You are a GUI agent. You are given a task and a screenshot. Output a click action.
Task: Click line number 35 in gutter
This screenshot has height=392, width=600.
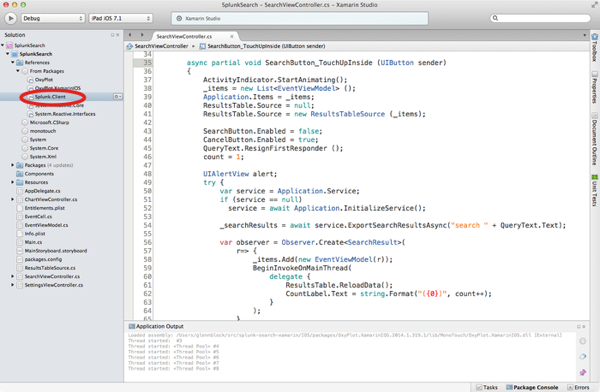pyautogui.click(x=147, y=62)
